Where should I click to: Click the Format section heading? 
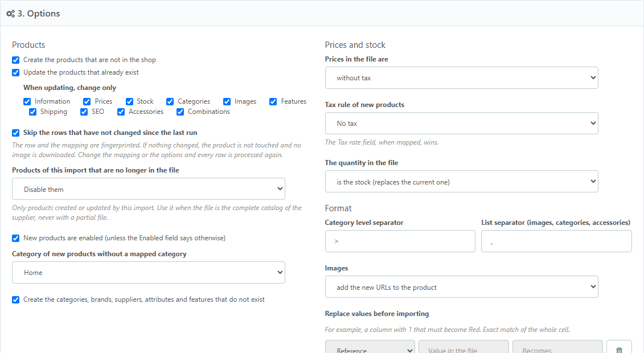coord(338,208)
